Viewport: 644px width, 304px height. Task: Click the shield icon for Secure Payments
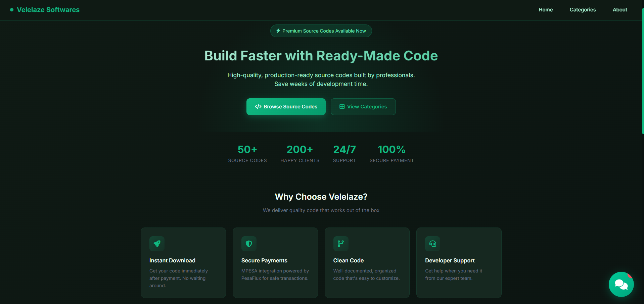[249, 244]
